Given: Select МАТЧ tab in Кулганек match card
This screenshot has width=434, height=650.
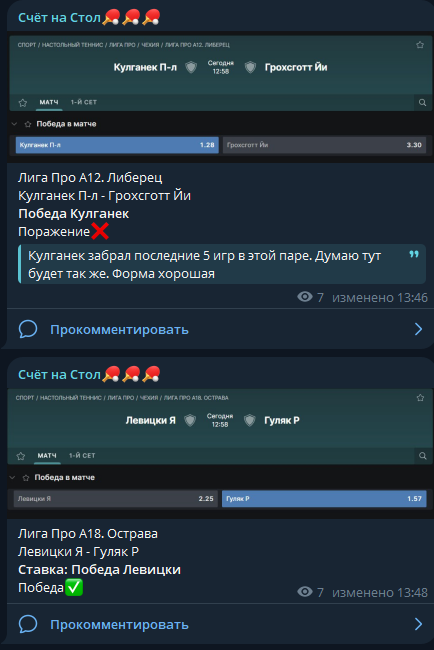Looking at the screenshot, I should pyautogui.click(x=49, y=102).
